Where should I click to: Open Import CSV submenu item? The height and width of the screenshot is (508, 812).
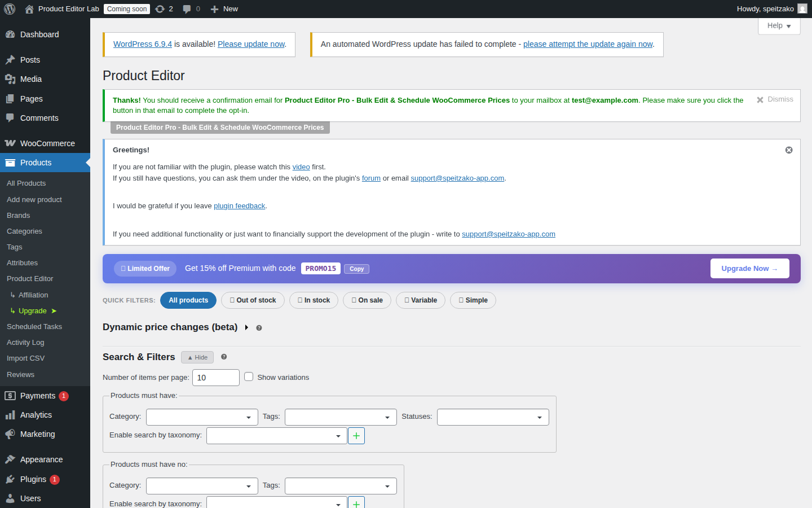25,358
